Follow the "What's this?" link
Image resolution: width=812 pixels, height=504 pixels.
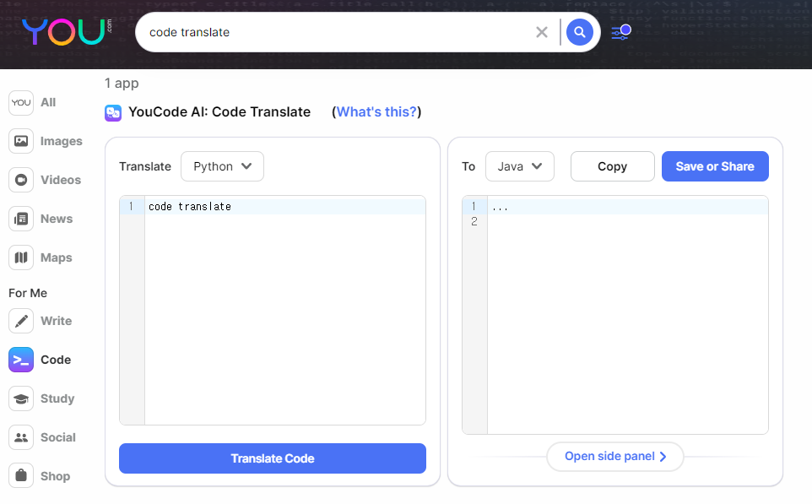(376, 112)
